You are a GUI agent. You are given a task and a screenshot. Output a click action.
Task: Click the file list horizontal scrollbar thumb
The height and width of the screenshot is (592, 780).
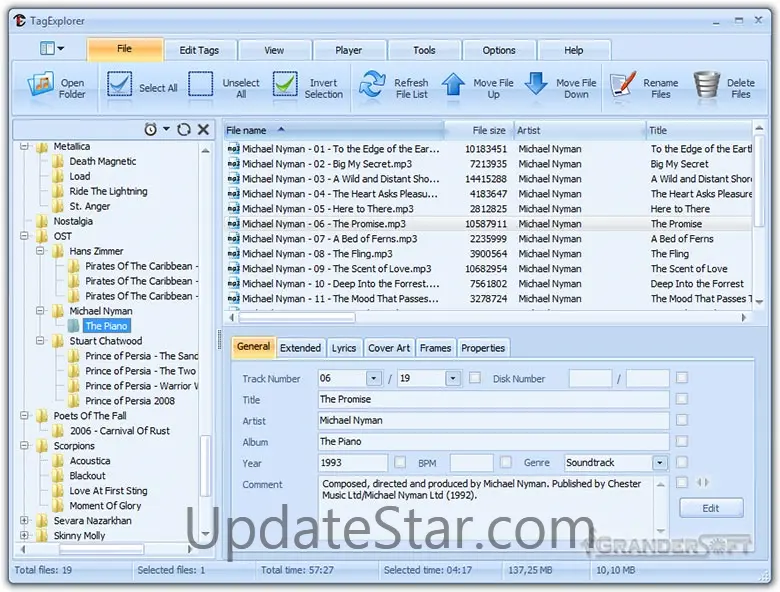pos(297,317)
